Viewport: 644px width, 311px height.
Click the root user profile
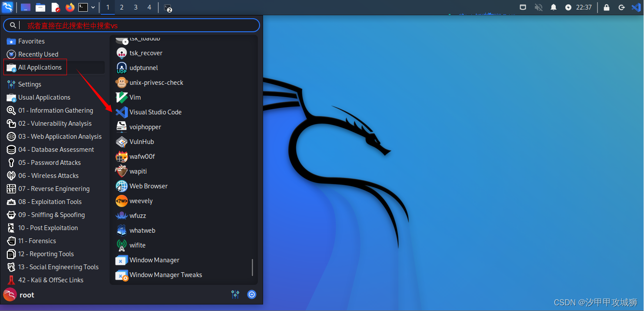[x=19, y=295]
